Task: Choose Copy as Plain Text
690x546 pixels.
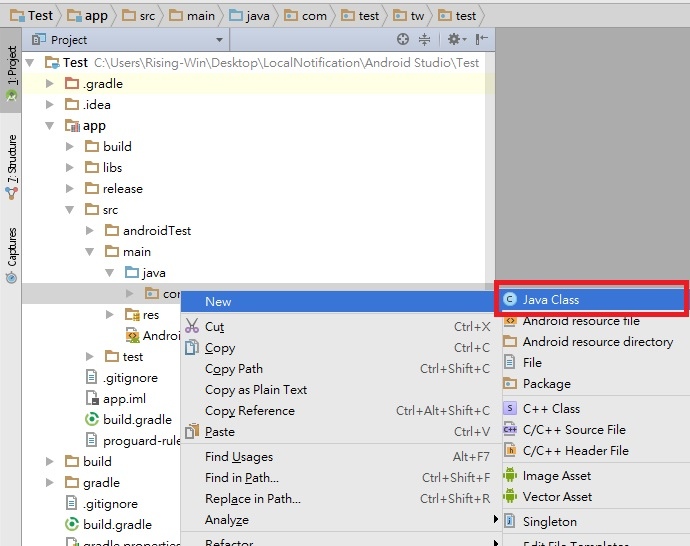Action: point(338,390)
